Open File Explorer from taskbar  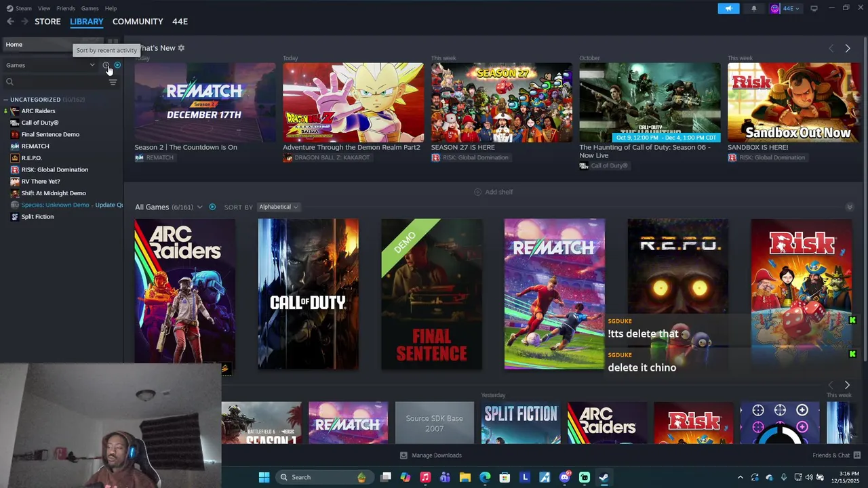tap(465, 477)
